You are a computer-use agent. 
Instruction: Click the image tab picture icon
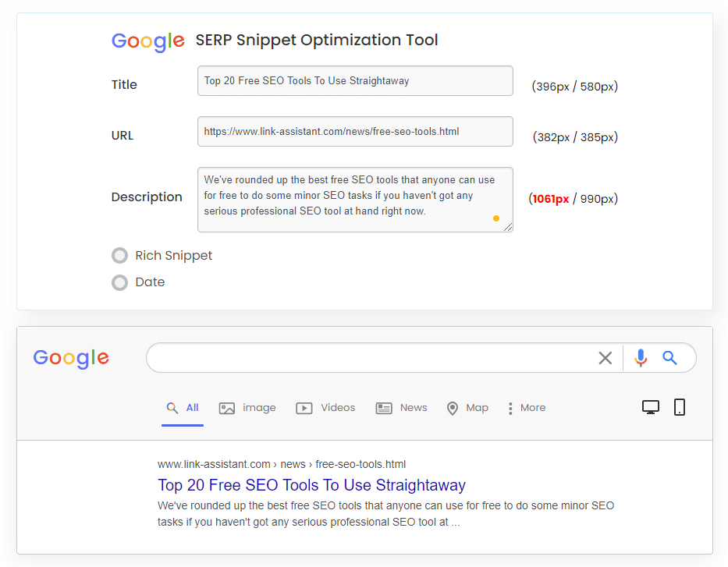(226, 409)
